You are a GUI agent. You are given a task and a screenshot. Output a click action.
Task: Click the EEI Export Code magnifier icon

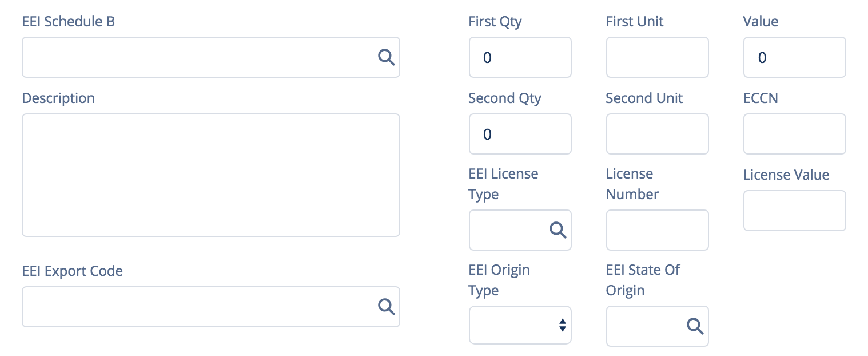pos(387,306)
